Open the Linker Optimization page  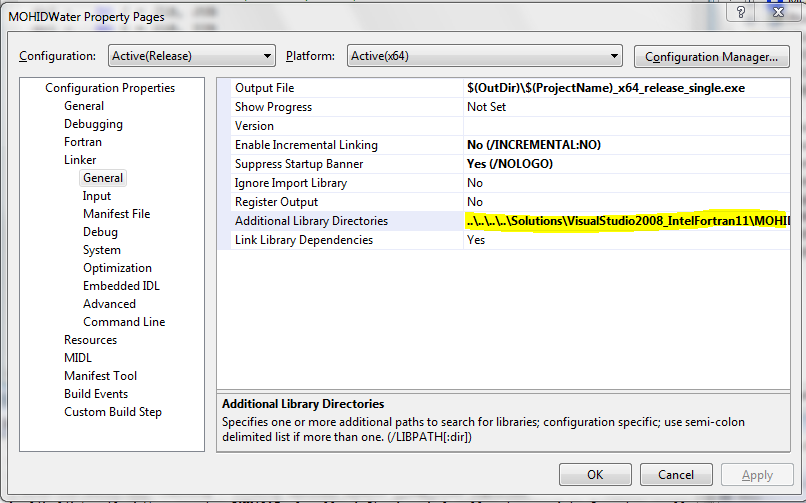(117, 268)
